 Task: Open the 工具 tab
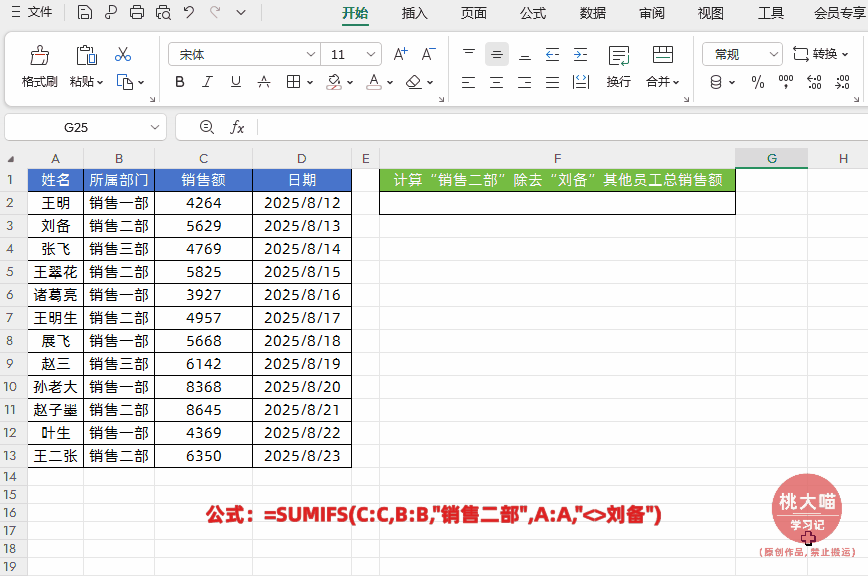pyautogui.click(x=771, y=13)
